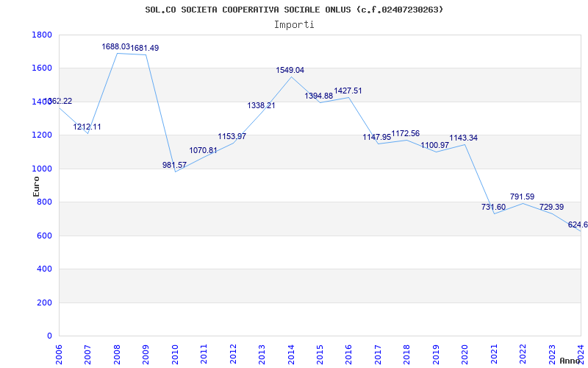Click the data label 791.59

click(523, 197)
